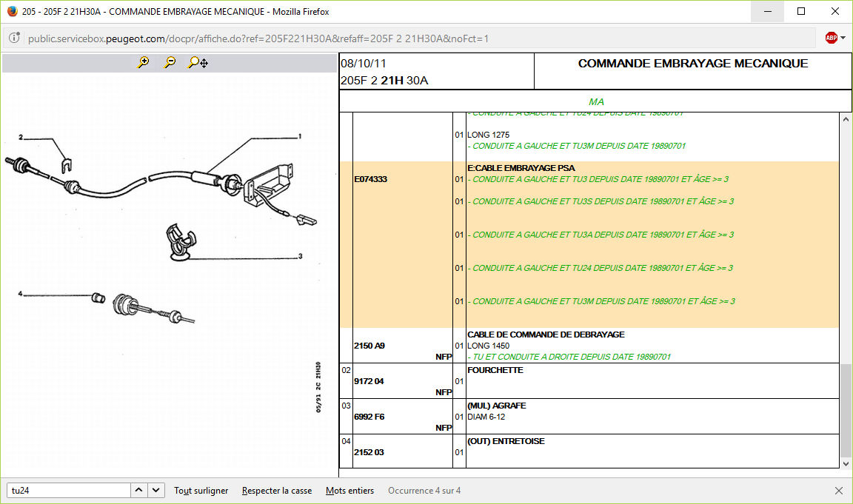Click callout number 2 on the diagram

coord(21,138)
